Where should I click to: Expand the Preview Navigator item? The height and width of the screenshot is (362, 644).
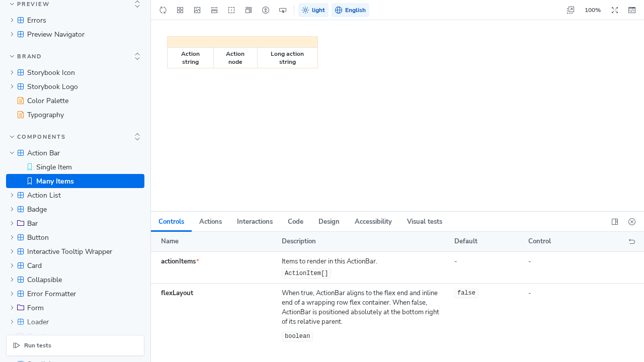pyautogui.click(x=75, y=34)
